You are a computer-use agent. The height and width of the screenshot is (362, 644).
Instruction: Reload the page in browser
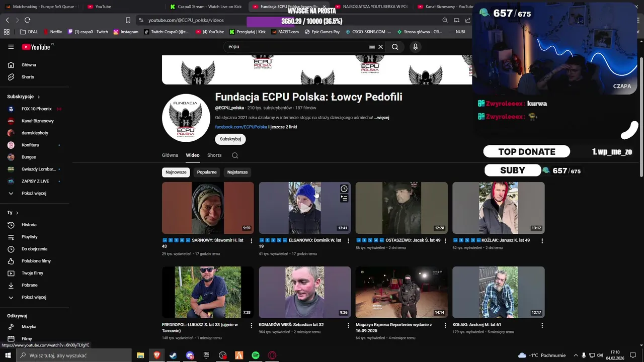coord(27,20)
